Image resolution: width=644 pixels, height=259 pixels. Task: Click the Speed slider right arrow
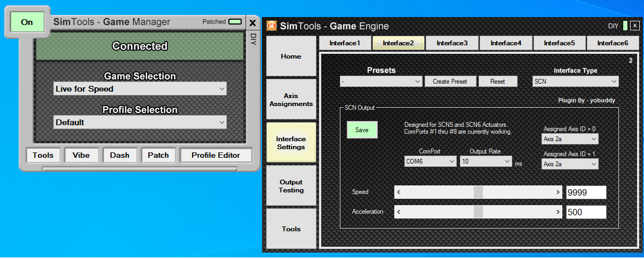tap(558, 192)
